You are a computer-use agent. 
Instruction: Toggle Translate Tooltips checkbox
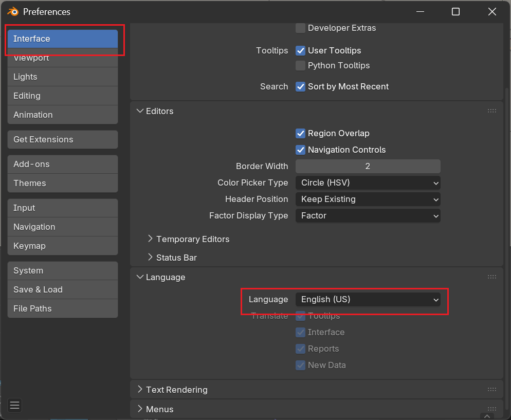click(x=300, y=316)
